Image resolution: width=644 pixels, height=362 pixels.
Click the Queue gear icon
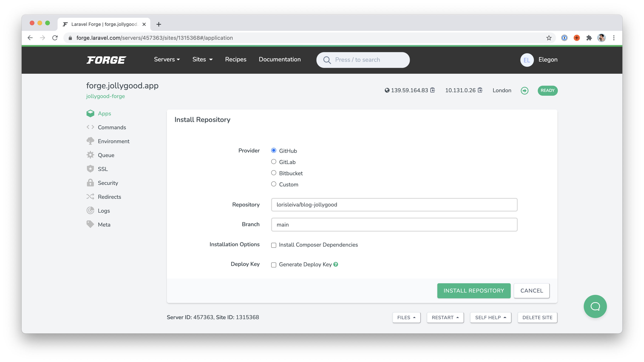point(90,155)
